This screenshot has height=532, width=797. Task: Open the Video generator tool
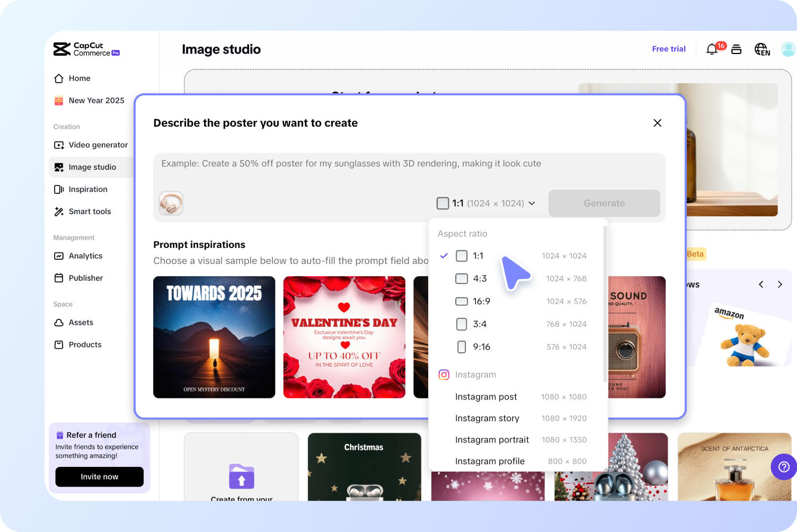(98, 145)
